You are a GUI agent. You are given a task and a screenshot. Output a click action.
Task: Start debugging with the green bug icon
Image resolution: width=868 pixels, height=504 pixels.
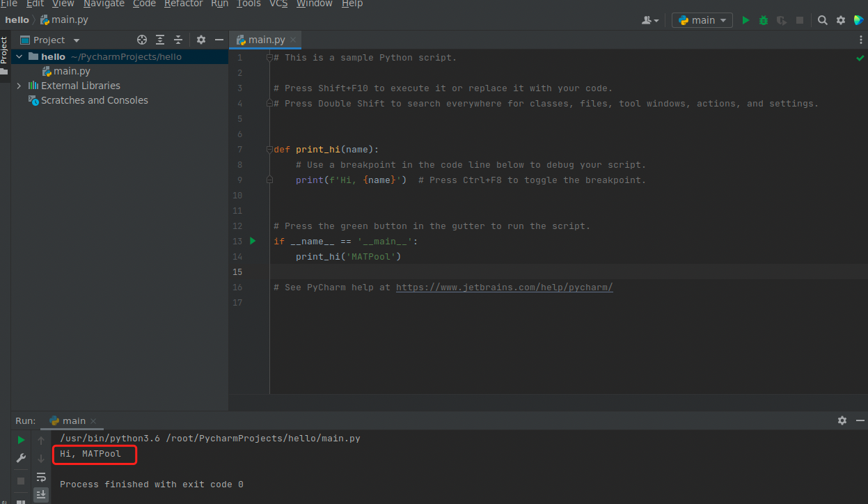pyautogui.click(x=764, y=20)
